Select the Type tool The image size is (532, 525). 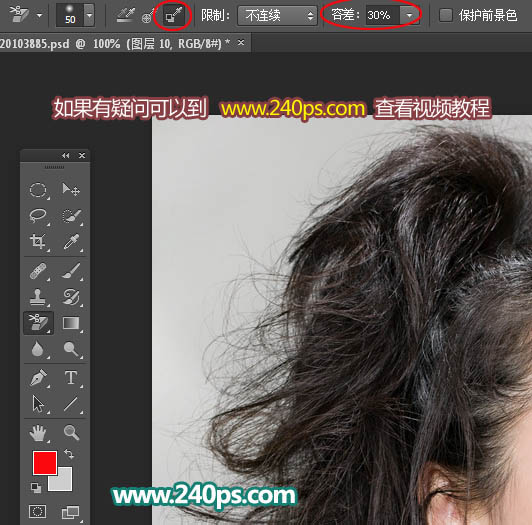(x=71, y=378)
